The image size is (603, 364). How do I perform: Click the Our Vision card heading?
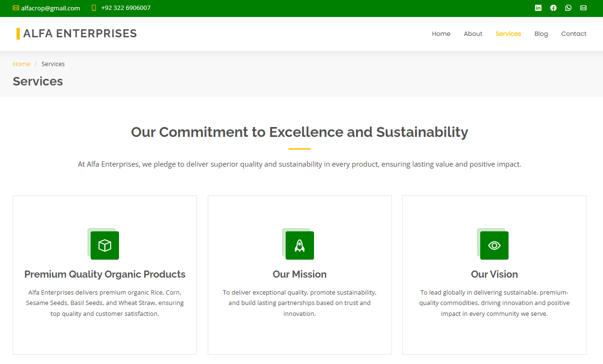pos(494,274)
